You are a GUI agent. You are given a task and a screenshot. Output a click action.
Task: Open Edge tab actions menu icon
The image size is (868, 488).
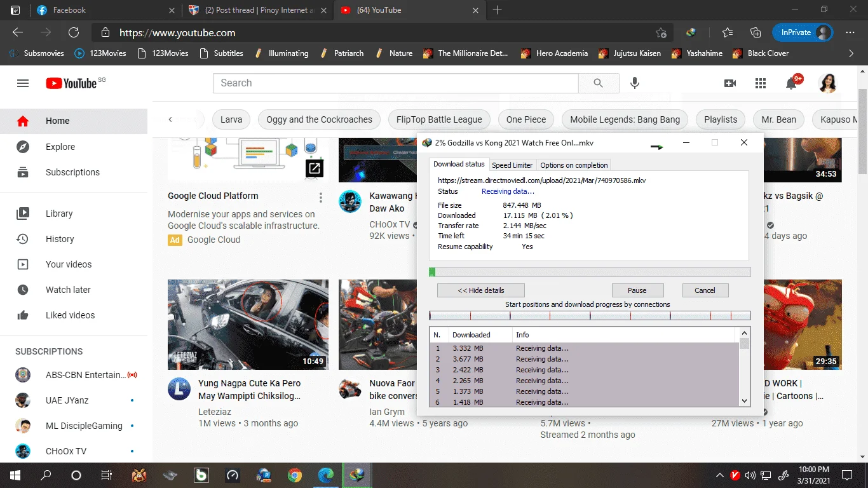[x=15, y=10]
